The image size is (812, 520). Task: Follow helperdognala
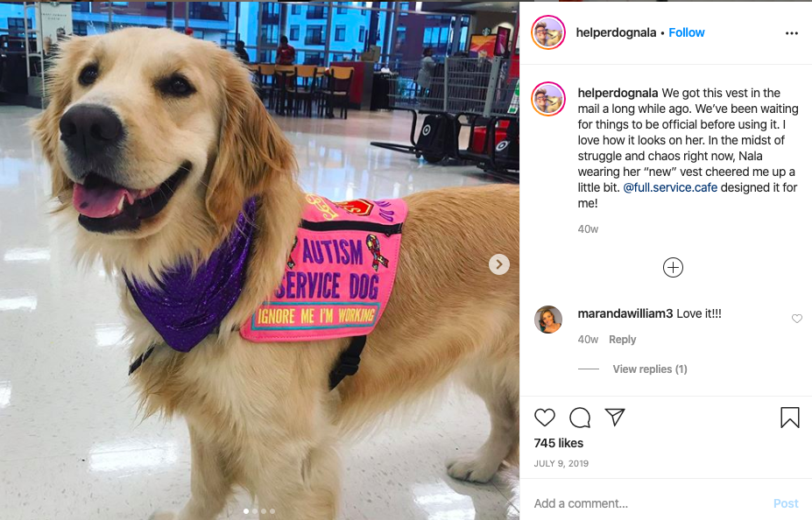click(686, 32)
